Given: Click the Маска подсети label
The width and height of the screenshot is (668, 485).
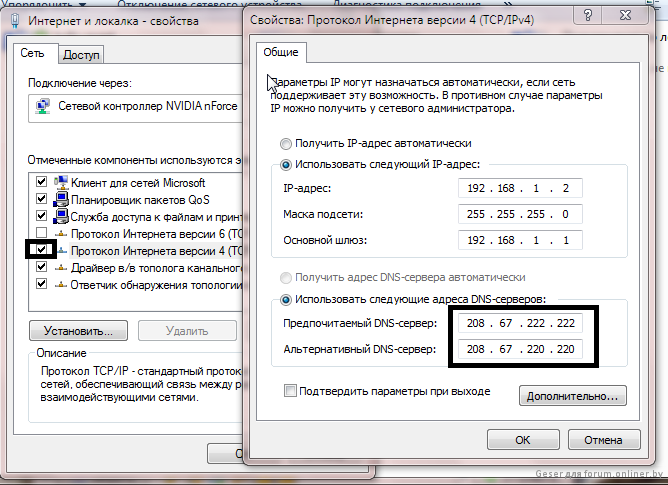Looking at the screenshot, I should coord(323,214).
